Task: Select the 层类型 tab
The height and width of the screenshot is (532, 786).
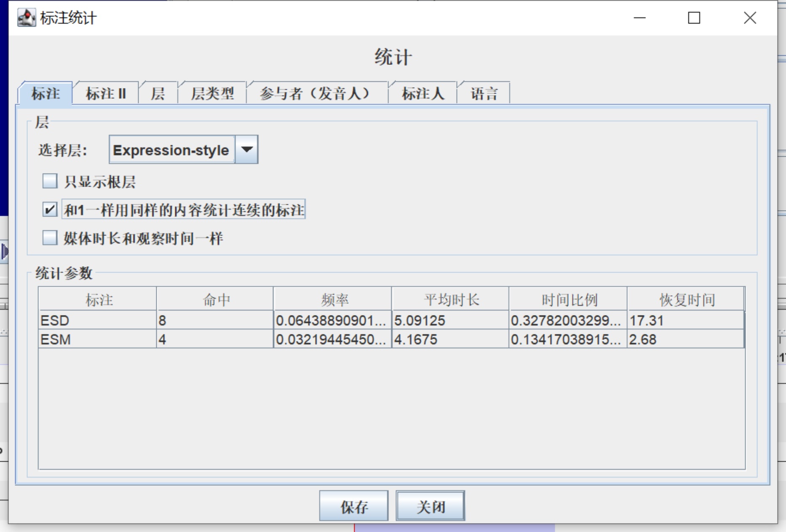Action: click(212, 93)
